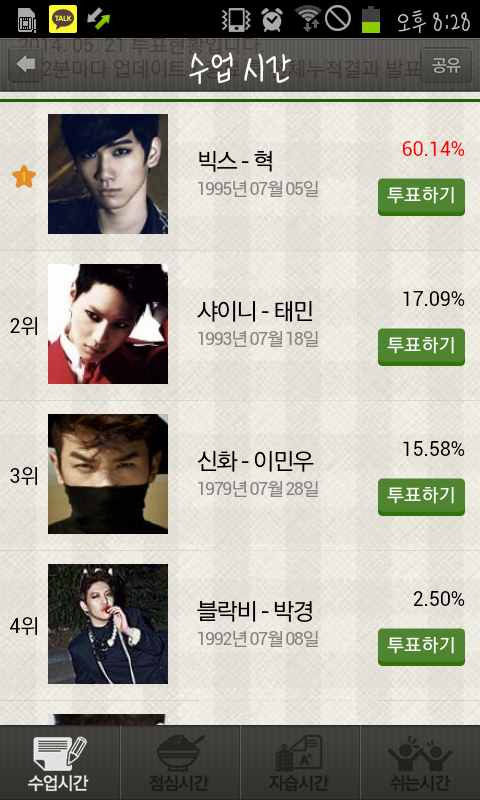Screen dimensions: 480x800
Task: View the photo of 신화 - 이민우
Action: [x=108, y=474]
